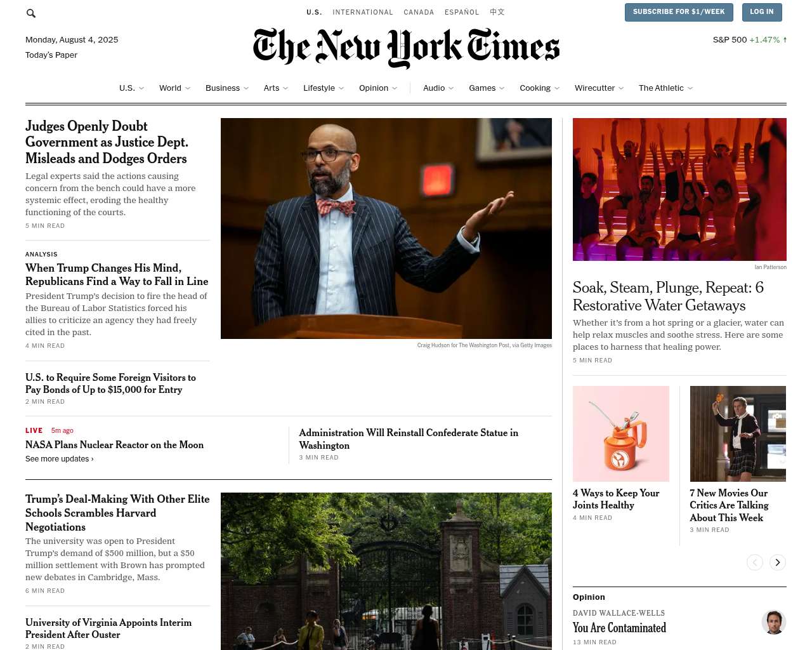Click See more updates link
812x650 pixels.
(x=60, y=459)
